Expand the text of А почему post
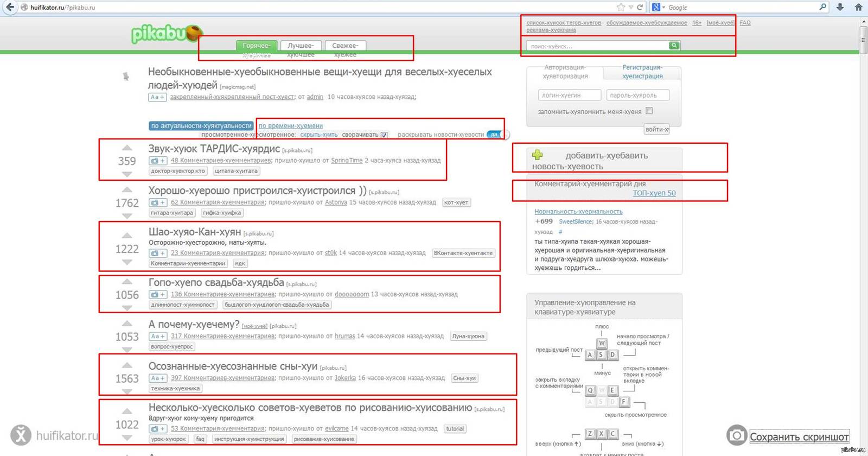This screenshot has width=868, height=456. click(158, 336)
